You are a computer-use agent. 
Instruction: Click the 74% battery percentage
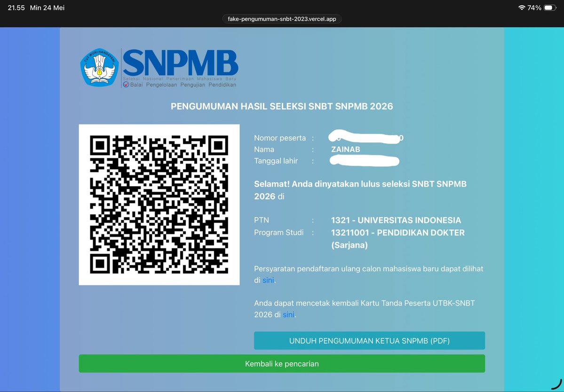coord(534,8)
